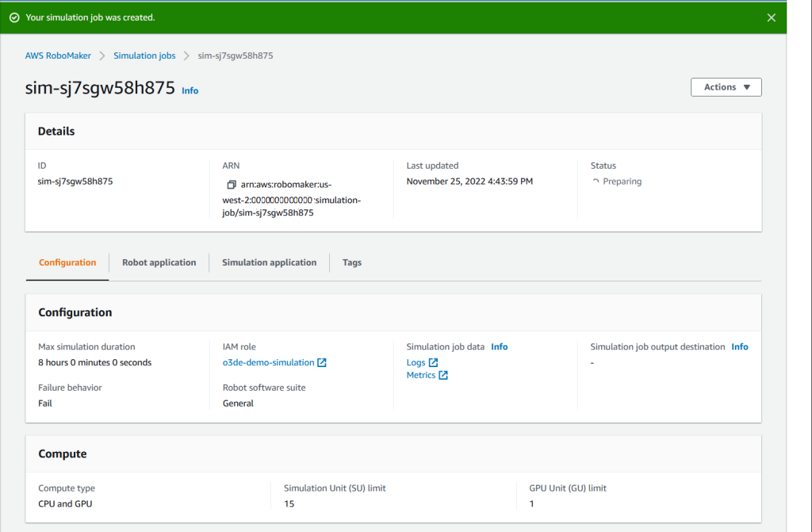Click the Compute type value 'CPU and GPU'
812x532 pixels.
(65, 503)
